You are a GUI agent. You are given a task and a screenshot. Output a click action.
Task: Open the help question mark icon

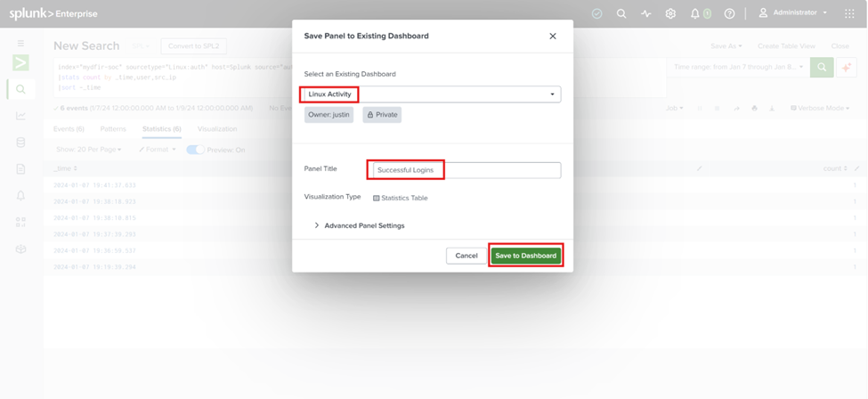730,14
